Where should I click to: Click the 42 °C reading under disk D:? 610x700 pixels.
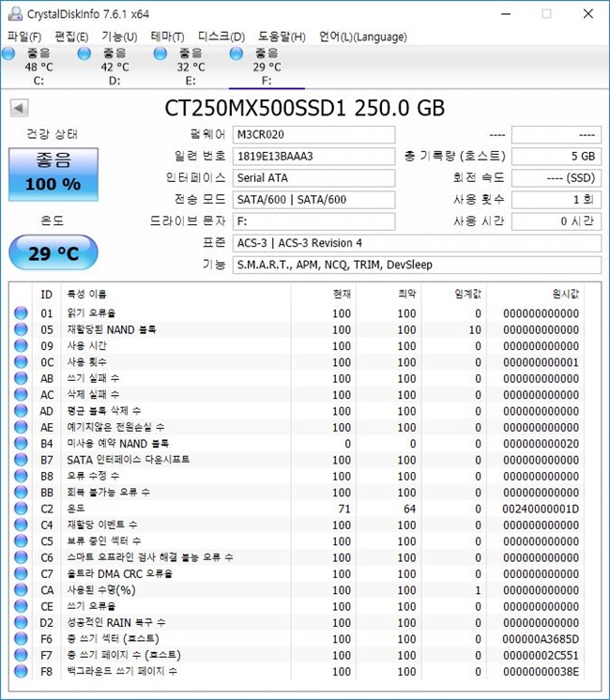114,68
